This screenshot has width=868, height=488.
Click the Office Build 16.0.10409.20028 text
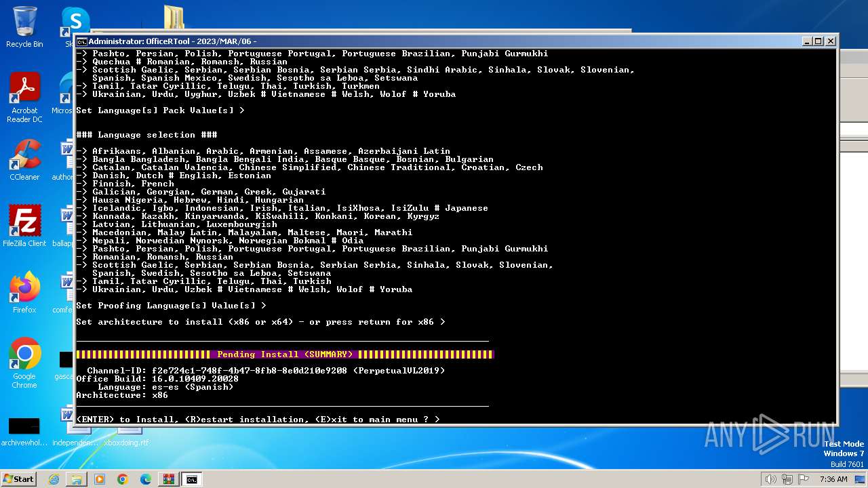157,379
